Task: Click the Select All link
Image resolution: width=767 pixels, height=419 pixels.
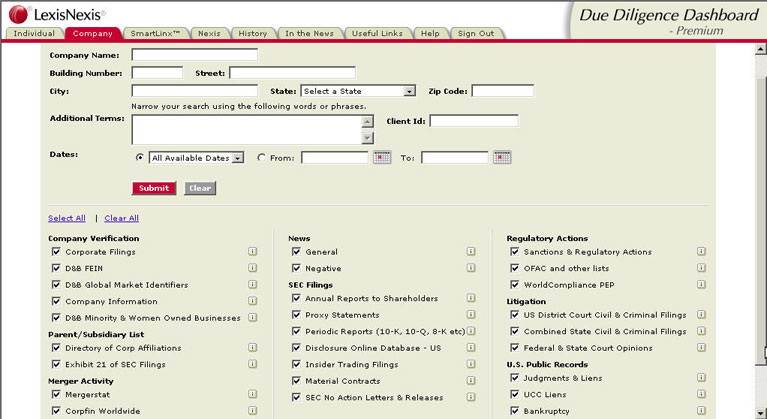Action: [67, 218]
